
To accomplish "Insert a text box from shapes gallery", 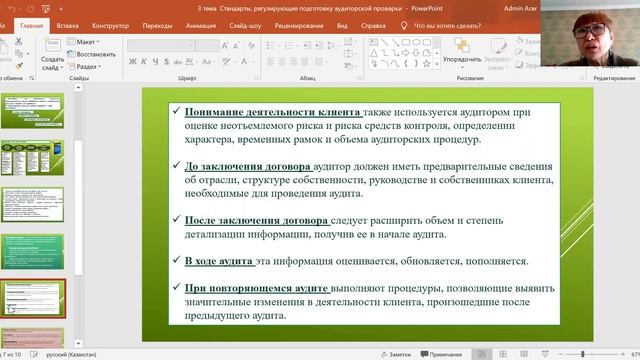I will (x=374, y=42).
